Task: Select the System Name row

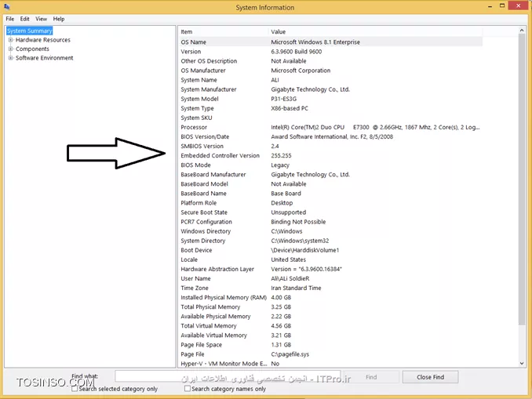Action: [330, 80]
